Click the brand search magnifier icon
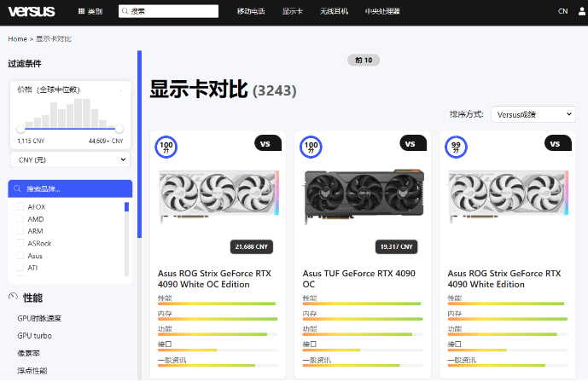The image size is (588, 382). tap(17, 188)
